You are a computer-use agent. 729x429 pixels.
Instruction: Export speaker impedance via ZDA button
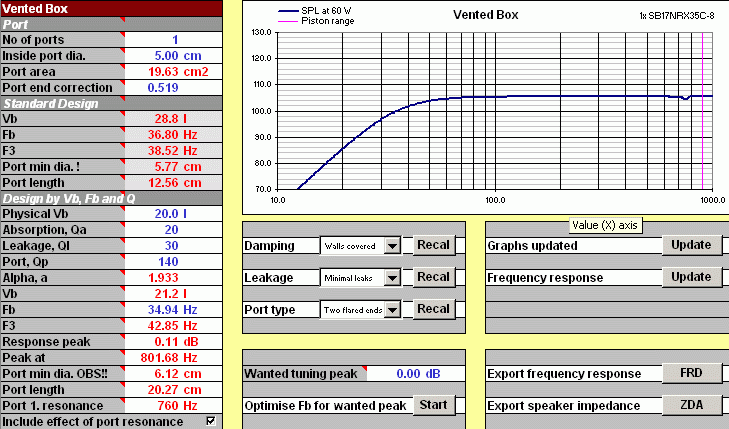point(690,405)
